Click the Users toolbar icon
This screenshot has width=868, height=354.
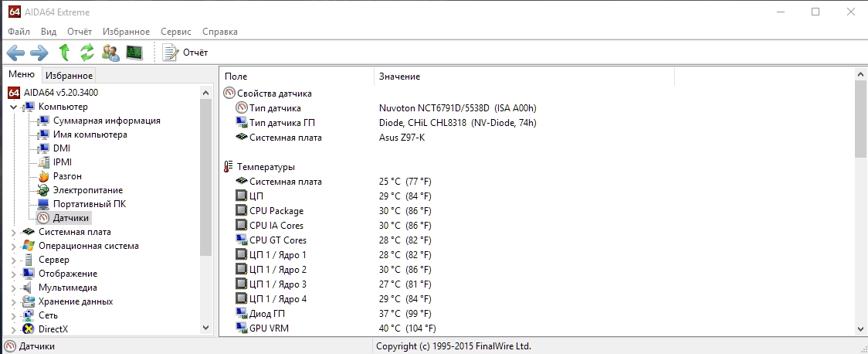tap(110, 53)
